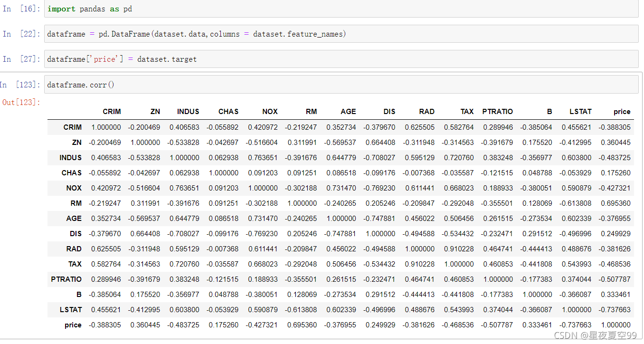Click the dataframe.corr() code cell

pyautogui.click(x=341, y=85)
